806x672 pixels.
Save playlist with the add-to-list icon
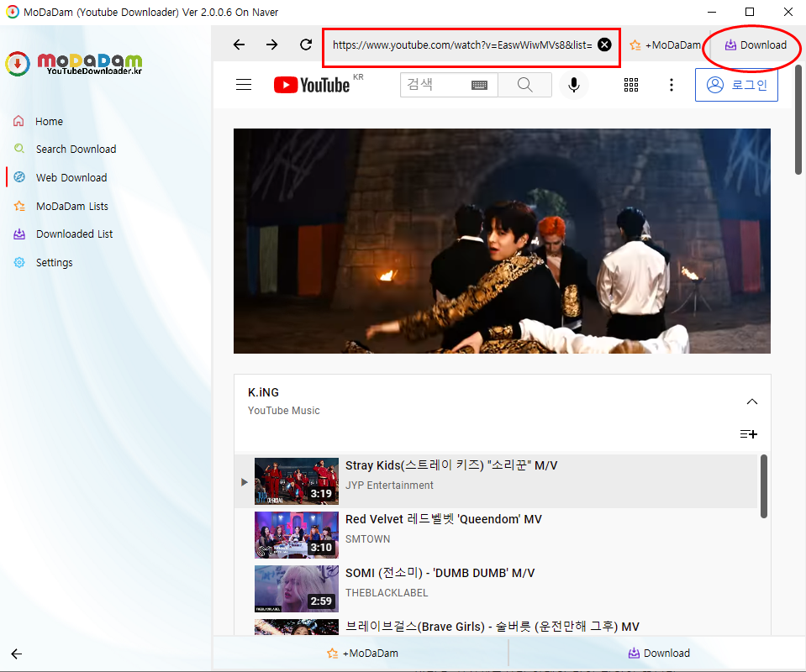coord(748,434)
